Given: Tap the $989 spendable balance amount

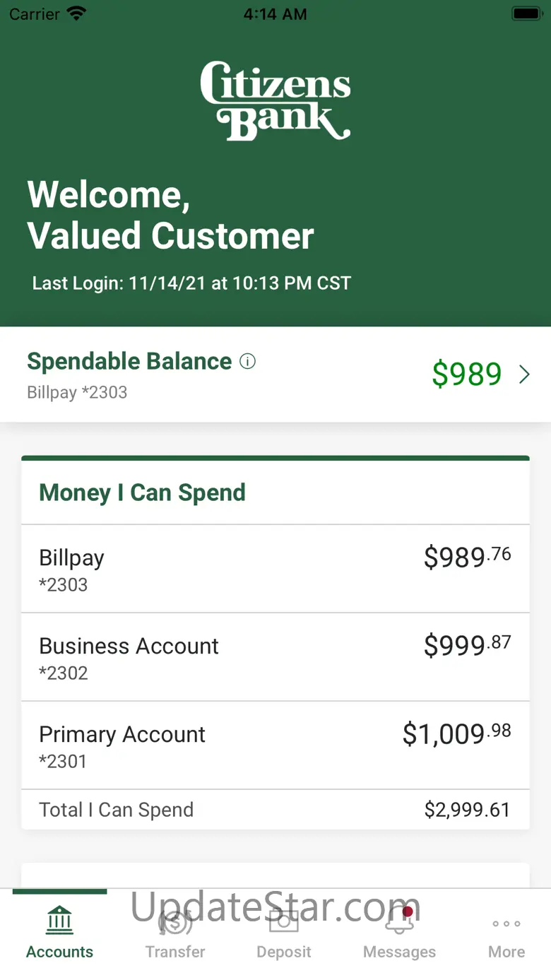Looking at the screenshot, I should click(x=466, y=374).
